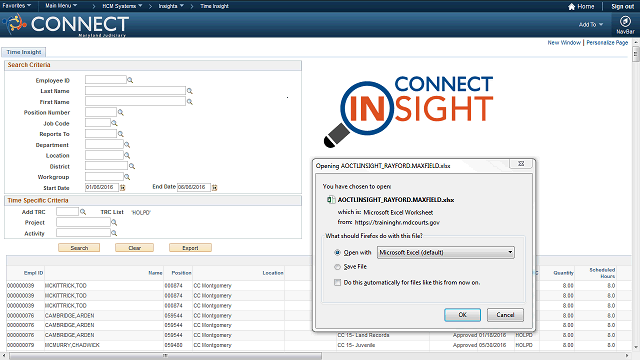Open the New Window link

(564, 42)
